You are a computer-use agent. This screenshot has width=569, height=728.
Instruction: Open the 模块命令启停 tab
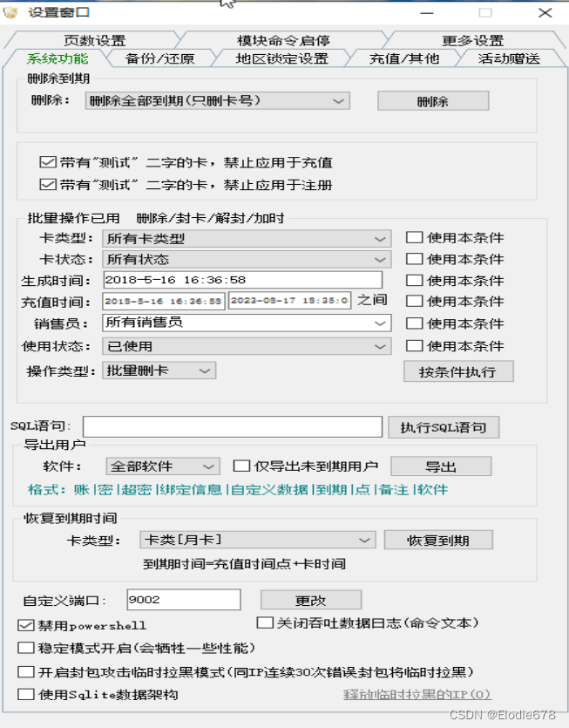click(283, 40)
